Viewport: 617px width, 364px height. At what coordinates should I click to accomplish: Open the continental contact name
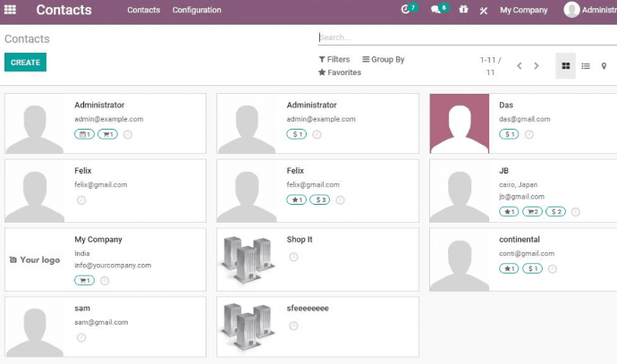coord(520,240)
